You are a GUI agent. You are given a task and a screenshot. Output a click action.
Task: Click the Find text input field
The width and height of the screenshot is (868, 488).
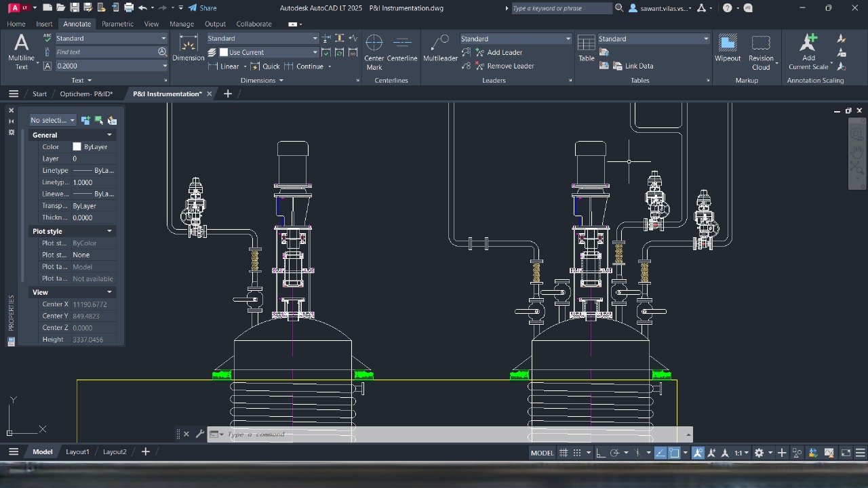click(x=105, y=52)
